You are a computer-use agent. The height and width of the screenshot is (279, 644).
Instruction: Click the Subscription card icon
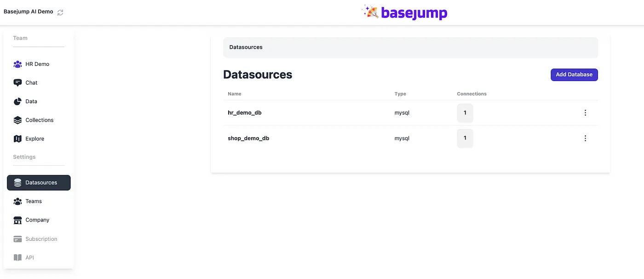coord(17,239)
